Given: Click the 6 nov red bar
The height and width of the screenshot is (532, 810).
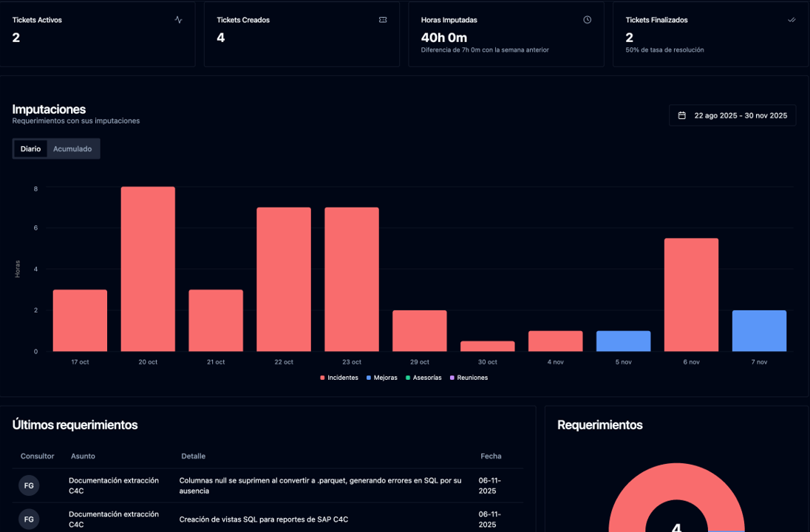Looking at the screenshot, I should pyautogui.click(x=691, y=295).
